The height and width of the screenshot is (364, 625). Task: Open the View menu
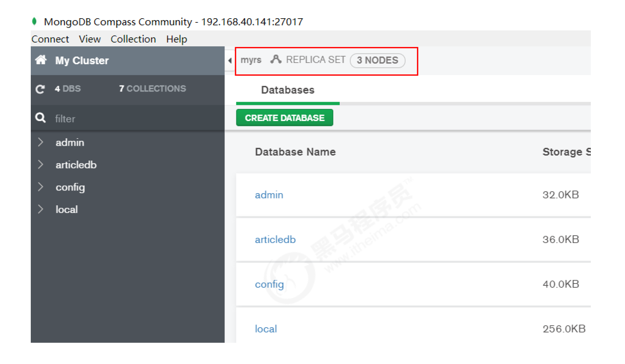click(x=90, y=39)
